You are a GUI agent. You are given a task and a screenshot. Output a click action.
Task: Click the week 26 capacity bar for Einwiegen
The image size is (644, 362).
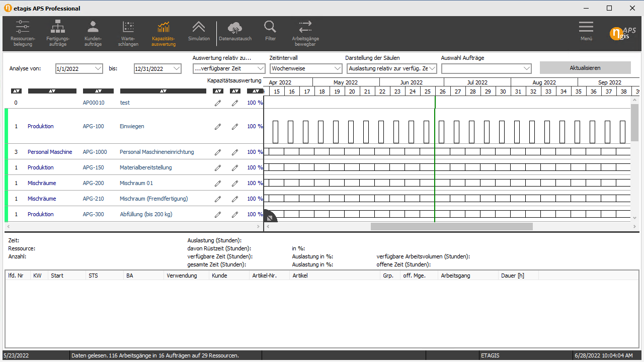tap(441, 132)
